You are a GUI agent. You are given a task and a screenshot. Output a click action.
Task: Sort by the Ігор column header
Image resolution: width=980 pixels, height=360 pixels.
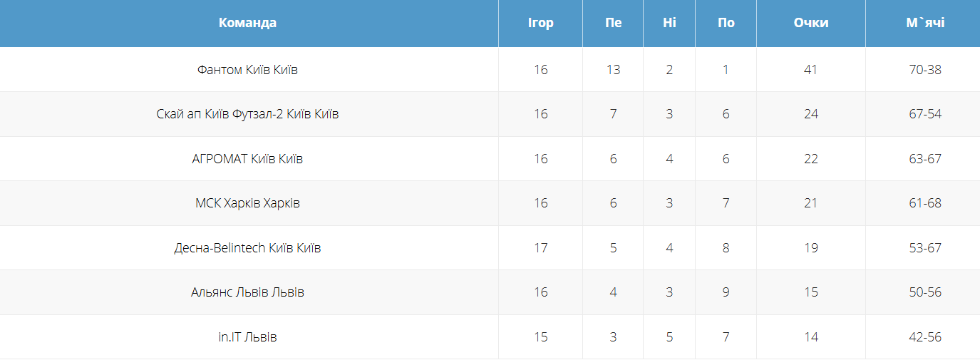[540, 23]
